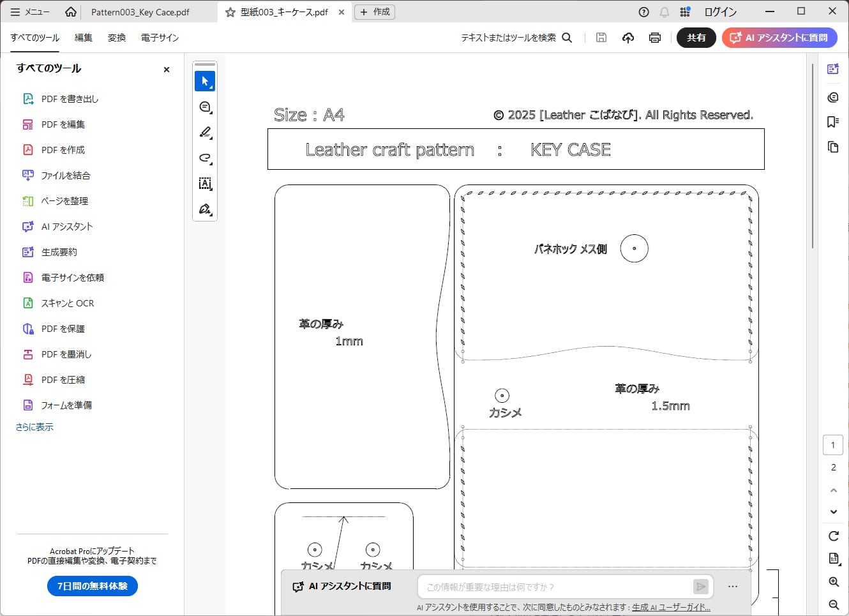Open the メニュー hamburger menu
This screenshot has width=849, height=616.
click(x=30, y=12)
